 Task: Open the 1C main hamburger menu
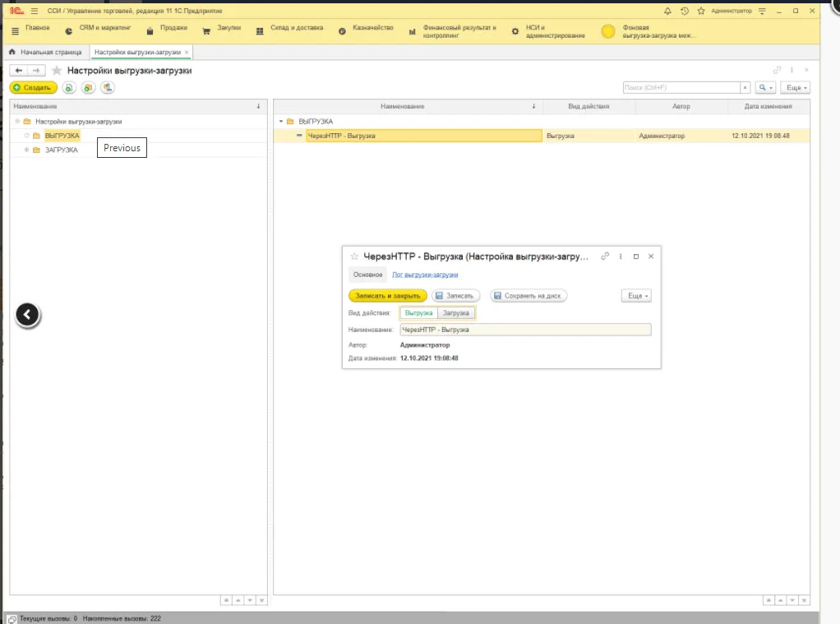tap(35, 11)
